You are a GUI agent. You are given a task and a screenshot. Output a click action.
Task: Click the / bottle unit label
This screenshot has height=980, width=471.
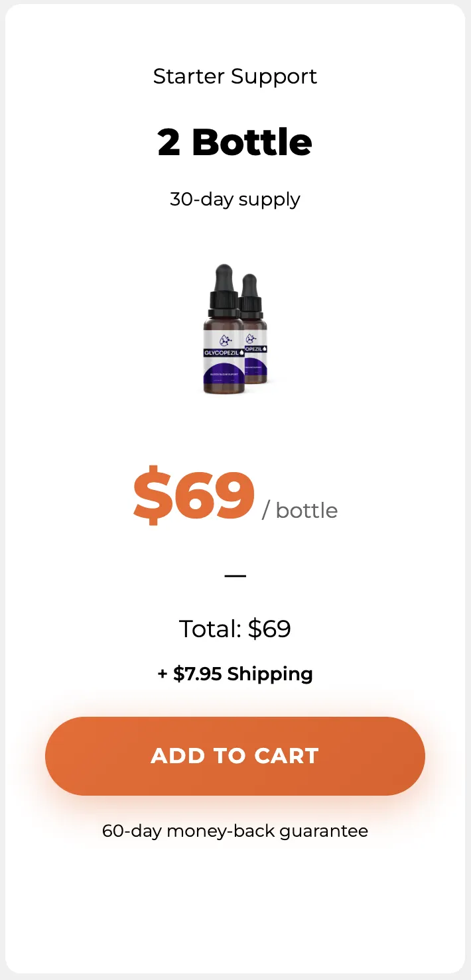[x=300, y=511]
